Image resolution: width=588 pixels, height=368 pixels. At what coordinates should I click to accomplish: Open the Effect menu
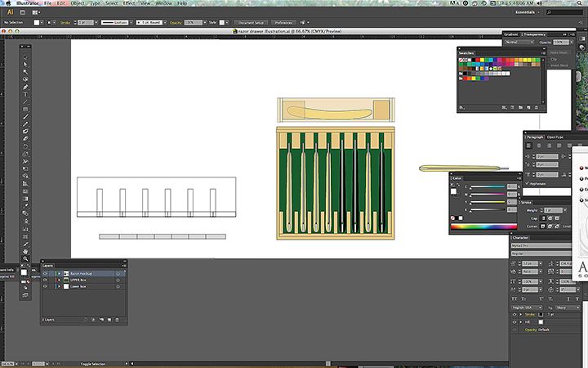tap(129, 4)
